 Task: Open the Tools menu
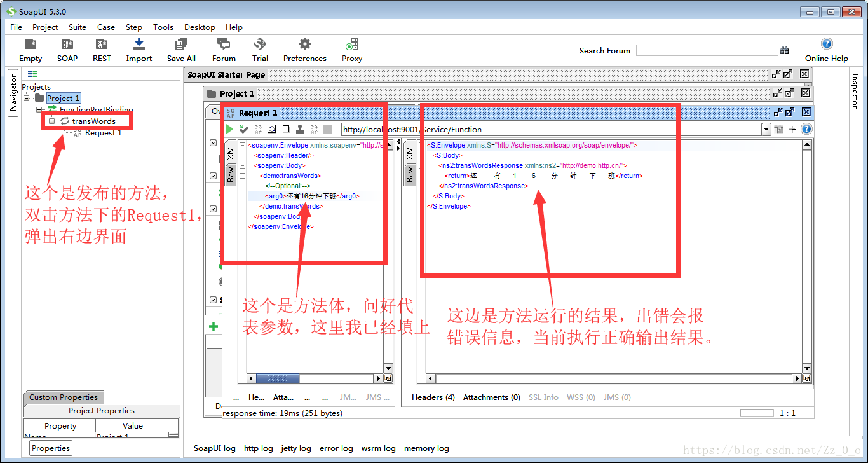(163, 27)
